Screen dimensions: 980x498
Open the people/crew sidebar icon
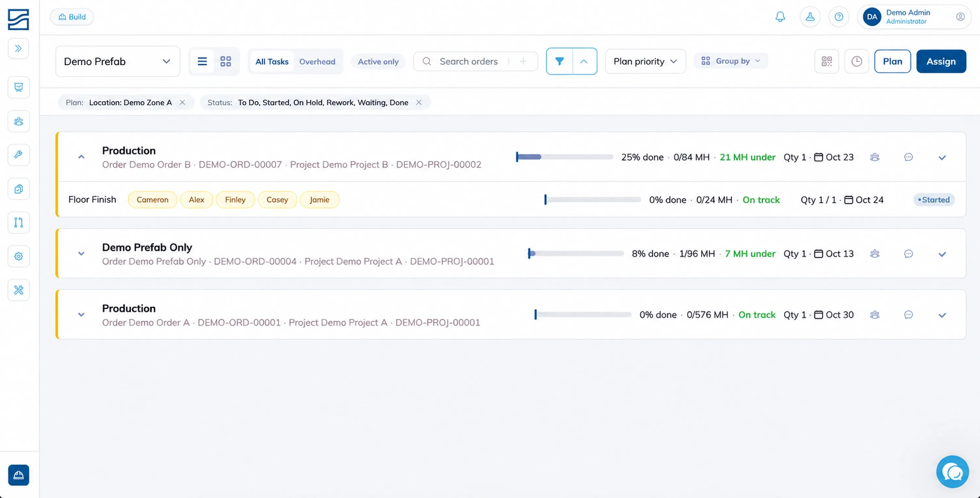[x=19, y=121]
